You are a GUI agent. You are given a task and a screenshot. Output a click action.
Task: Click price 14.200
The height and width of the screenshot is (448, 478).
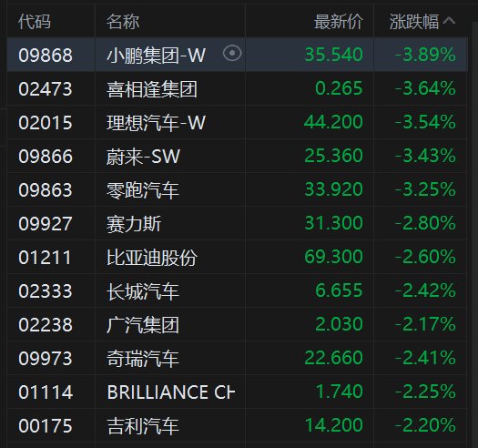[x=334, y=425]
